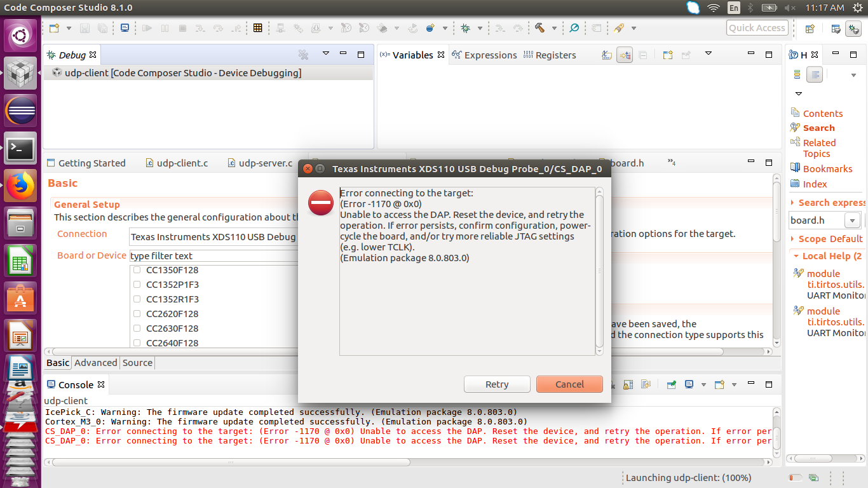Open the Ubuntu Dash home button
The width and height of the screenshot is (868, 488).
20,36
